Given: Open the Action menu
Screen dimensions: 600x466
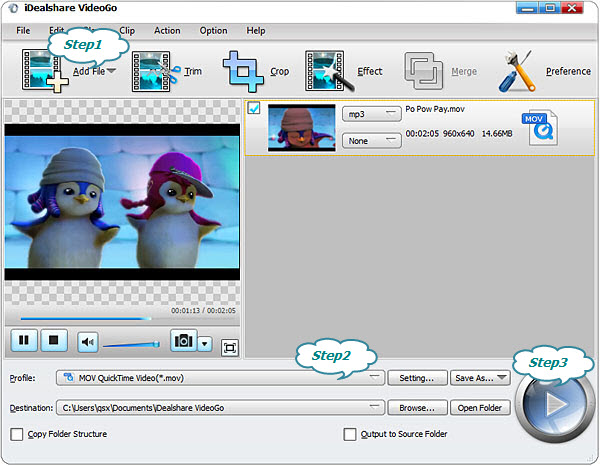Looking at the screenshot, I should (x=167, y=31).
